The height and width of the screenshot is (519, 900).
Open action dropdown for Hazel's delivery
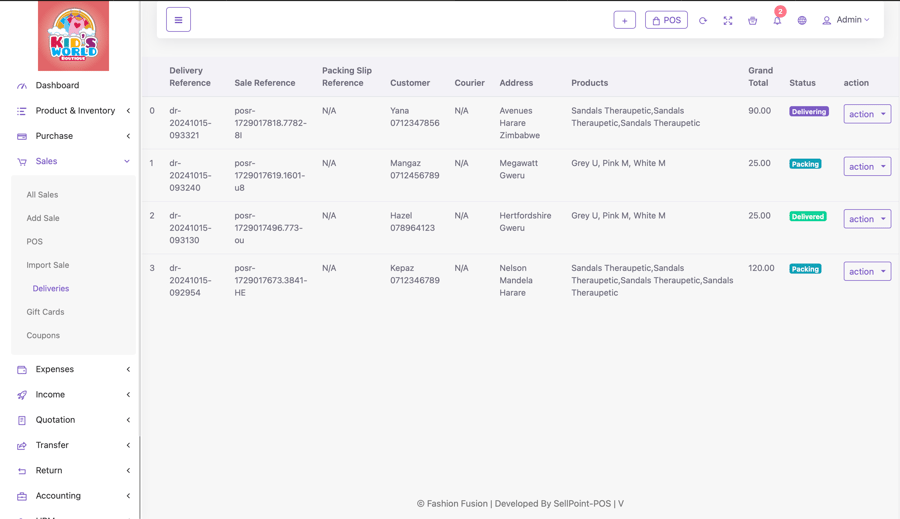866,219
